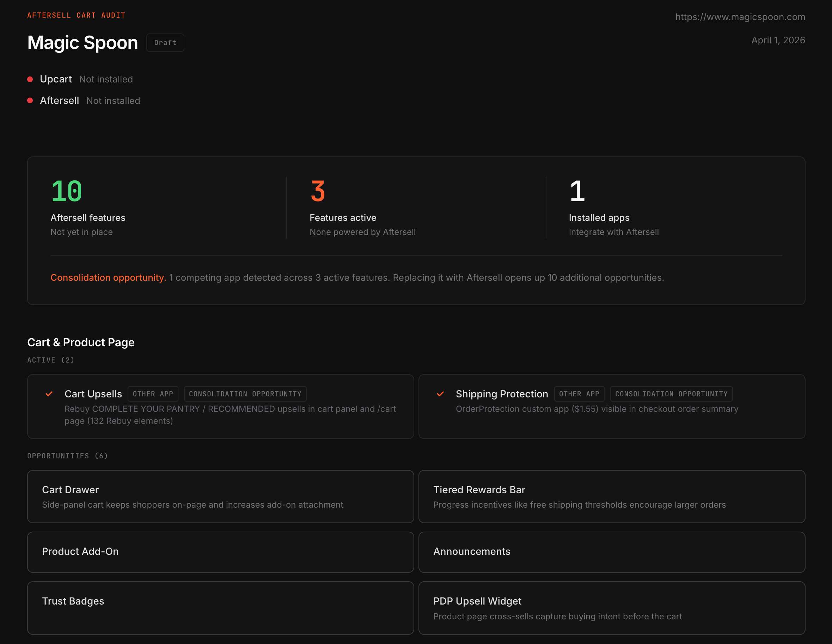Click the Upcart app name
This screenshot has height=644, width=832.
(x=56, y=79)
